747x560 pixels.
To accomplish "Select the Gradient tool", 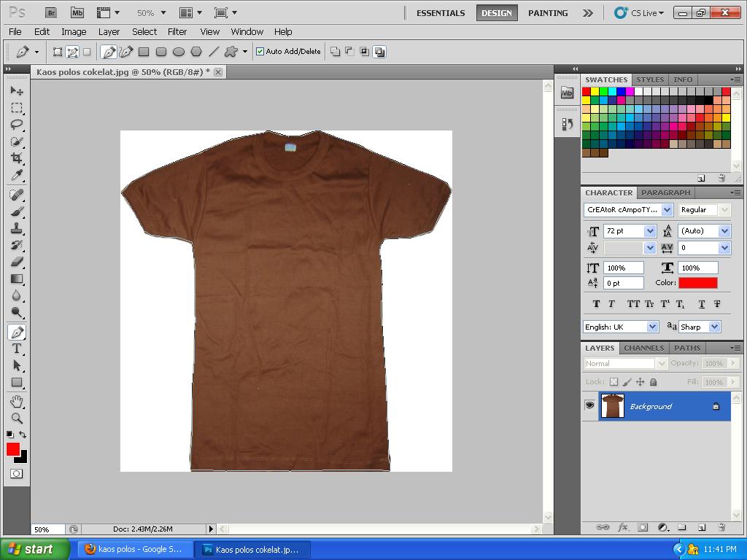I will click(x=17, y=279).
